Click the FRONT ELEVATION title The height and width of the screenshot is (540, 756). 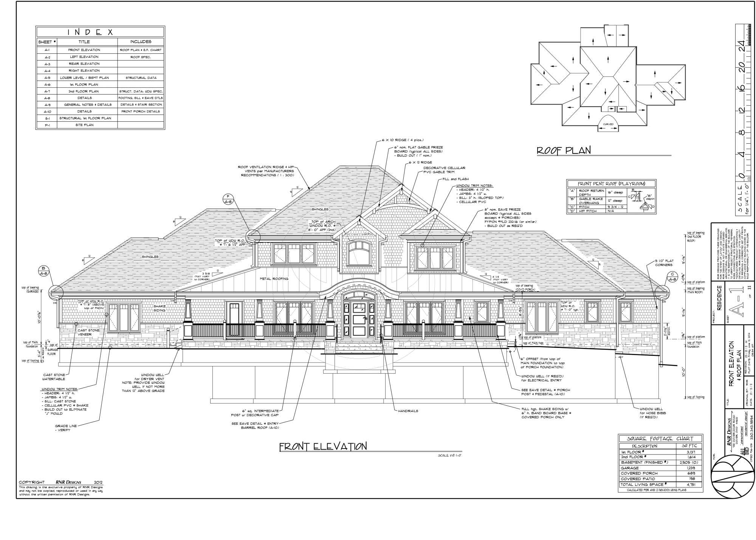pyautogui.click(x=323, y=447)
